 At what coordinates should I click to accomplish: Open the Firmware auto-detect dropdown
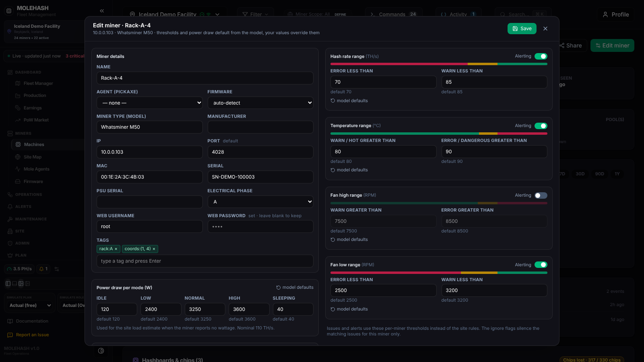coord(260,103)
